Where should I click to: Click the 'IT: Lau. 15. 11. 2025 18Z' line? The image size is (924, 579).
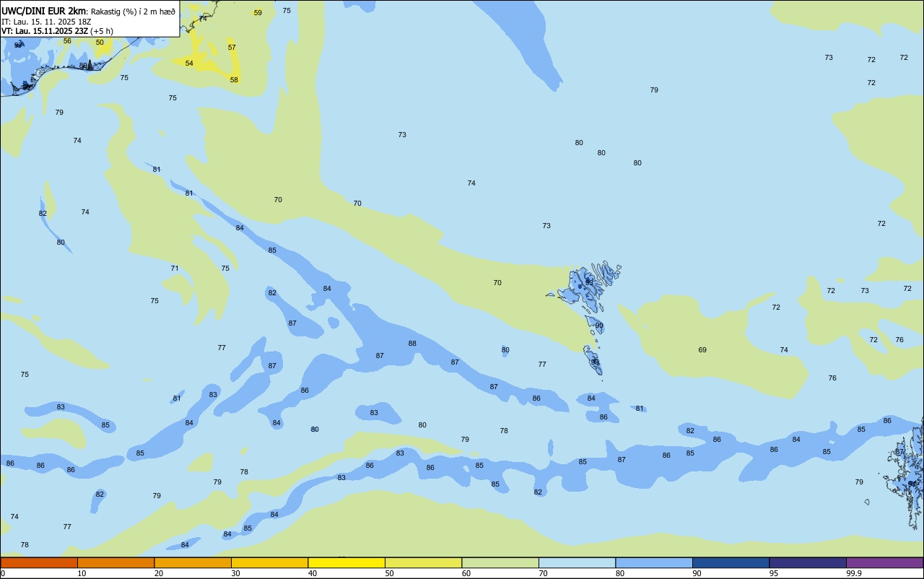pyautogui.click(x=46, y=21)
